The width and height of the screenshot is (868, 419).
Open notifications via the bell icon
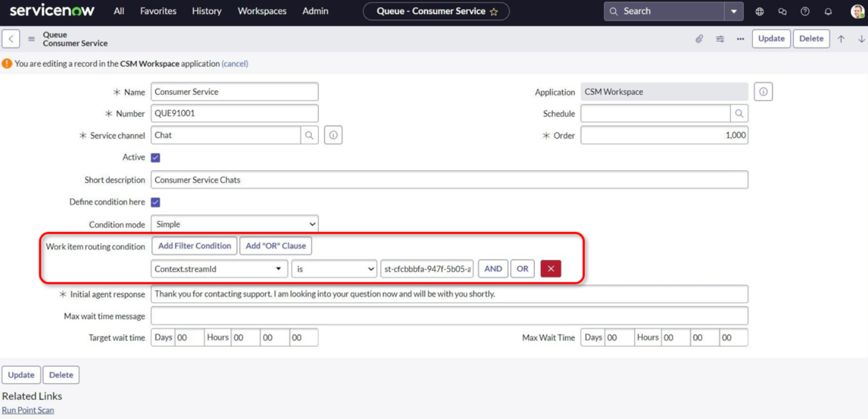coord(828,11)
